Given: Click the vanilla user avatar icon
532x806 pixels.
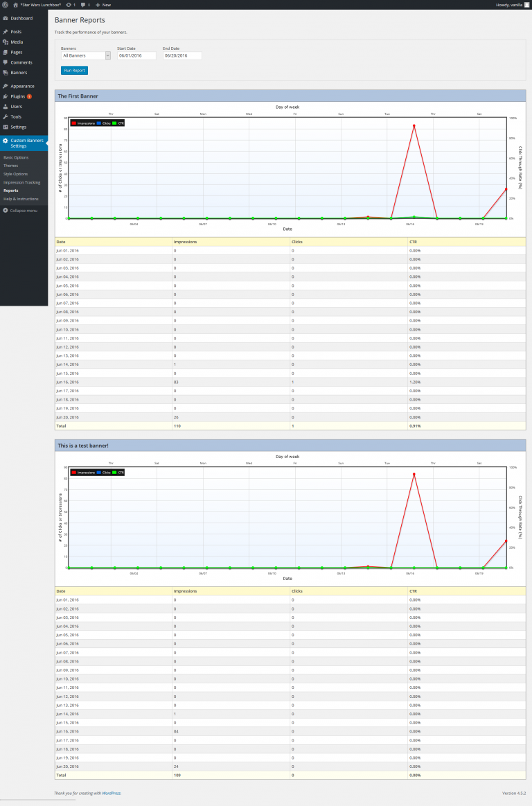Looking at the screenshot, I should tap(526, 4).
